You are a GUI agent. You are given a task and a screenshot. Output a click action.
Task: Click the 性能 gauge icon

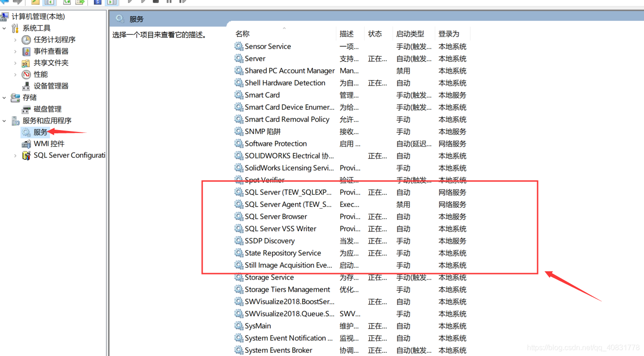pos(26,75)
